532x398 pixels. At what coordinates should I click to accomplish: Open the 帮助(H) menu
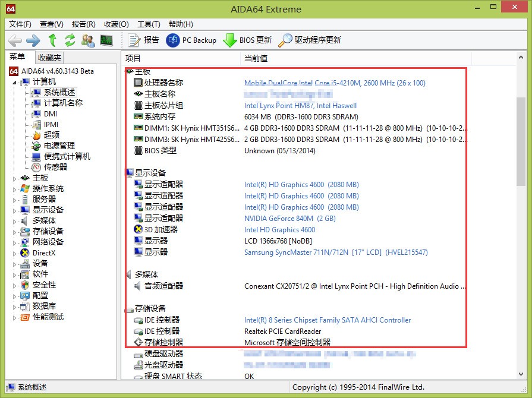click(181, 24)
